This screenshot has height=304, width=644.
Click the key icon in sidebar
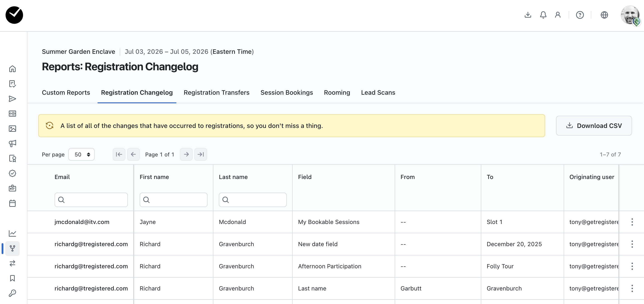[12, 293]
